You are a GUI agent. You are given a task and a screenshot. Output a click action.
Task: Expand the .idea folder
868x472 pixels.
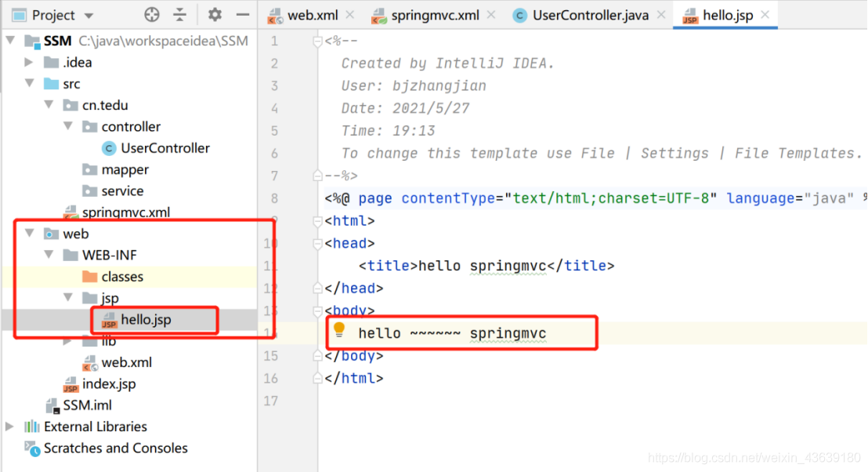pyautogui.click(x=29, y=62)
